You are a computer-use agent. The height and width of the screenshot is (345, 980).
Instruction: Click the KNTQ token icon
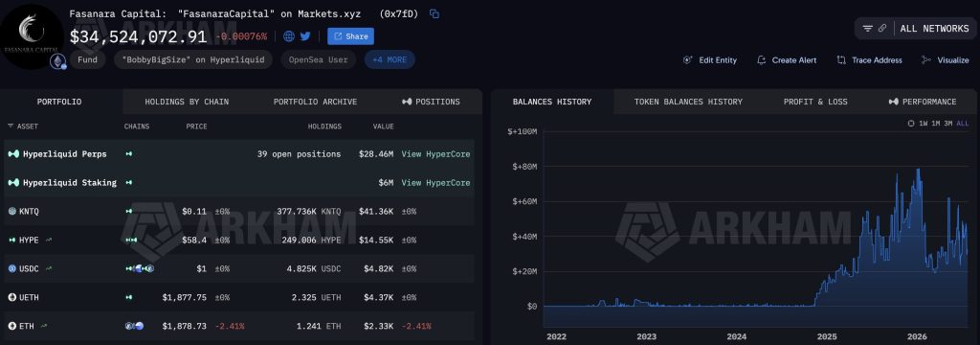point(11,212)
